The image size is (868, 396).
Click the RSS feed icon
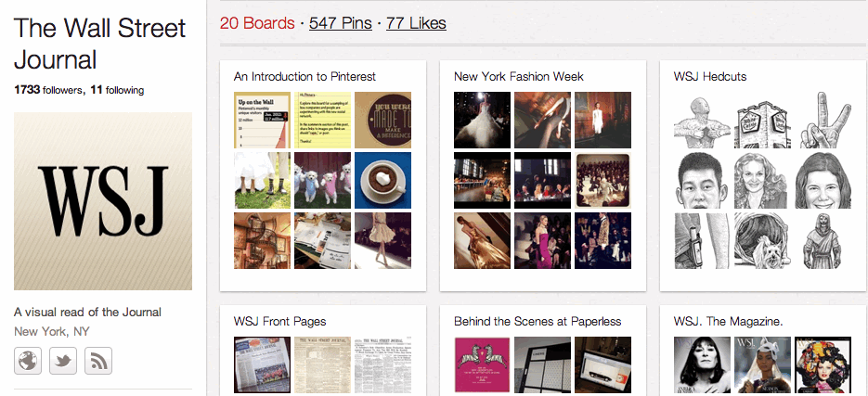pos(98,361)
